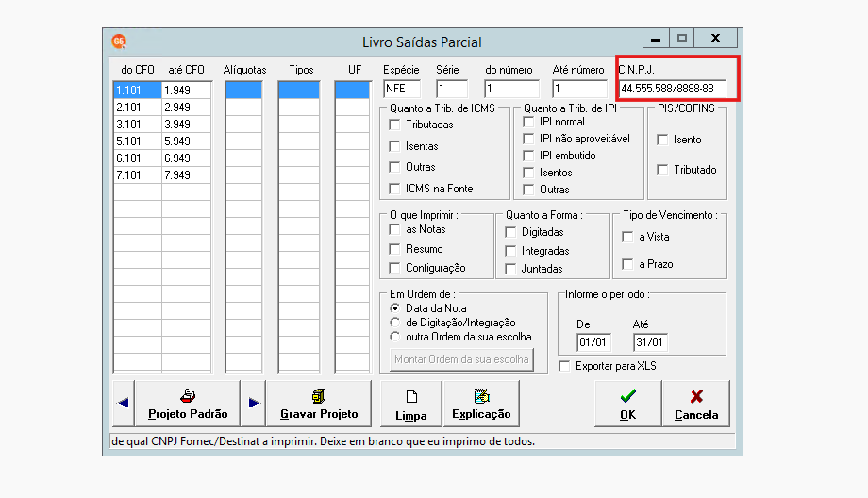The height and width of the screenshot is (498, 868).
Task: Choose Data da Nota ordering
Action: tap(394, 308)
